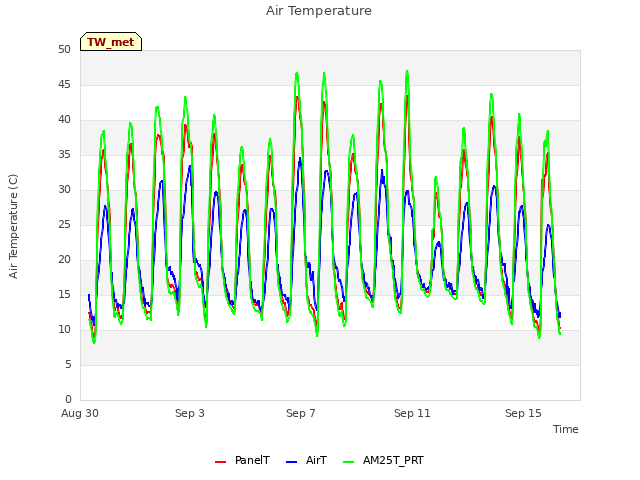Click the 45 y-axis tick label
Screen dimensions: 640x480
(x=64, y=85)
